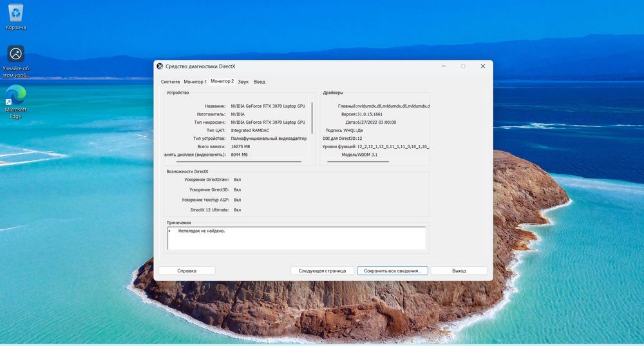Click the window title 'Средство диагностики DirectX'
The height and width of the screenshot is (346, 644).
click(200, 66)
